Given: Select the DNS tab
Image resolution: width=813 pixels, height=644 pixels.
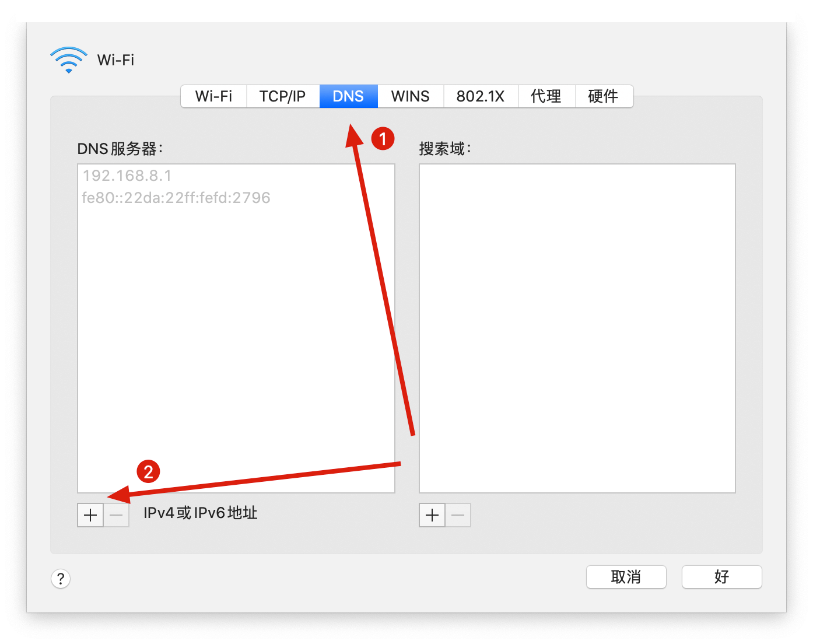Looking at the screenshot, I should 348,96.
